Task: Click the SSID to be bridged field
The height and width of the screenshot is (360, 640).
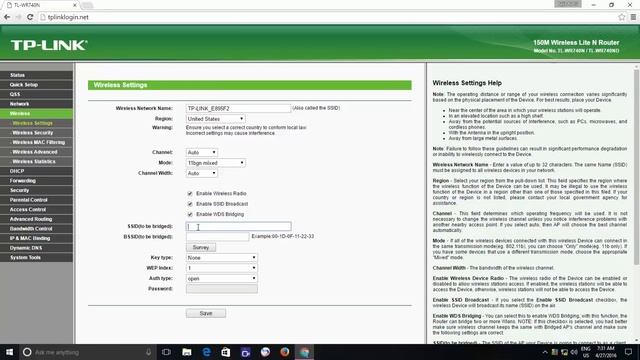Action: [x=238, y=226]
